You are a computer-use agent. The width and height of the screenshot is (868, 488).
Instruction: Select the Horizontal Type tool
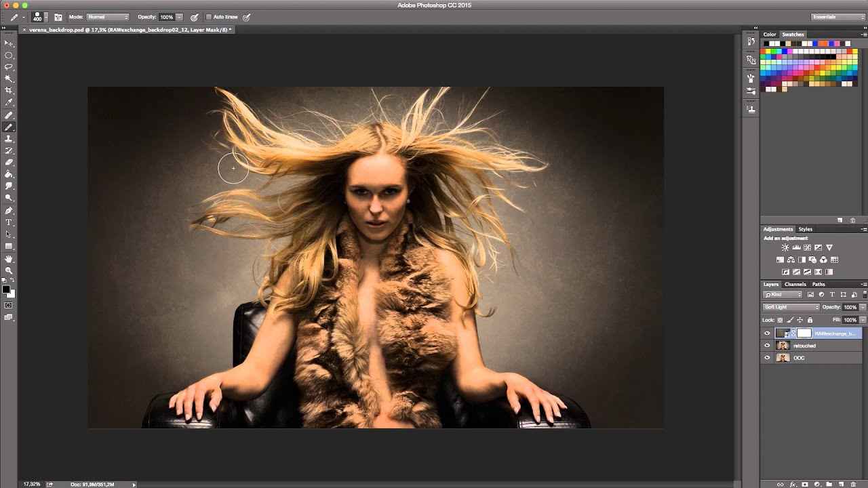point(9,222)
